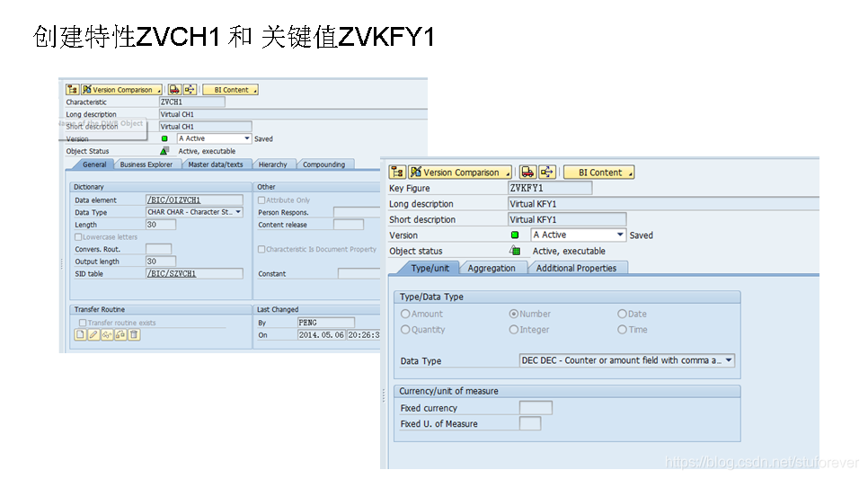Click Short description field Virtual CH1
868x479 pixels.
[x=206, y=126]
